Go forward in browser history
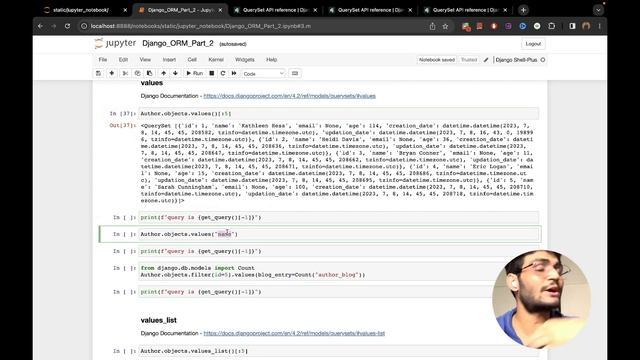This screenshot has width=640, height=360. 53,26
